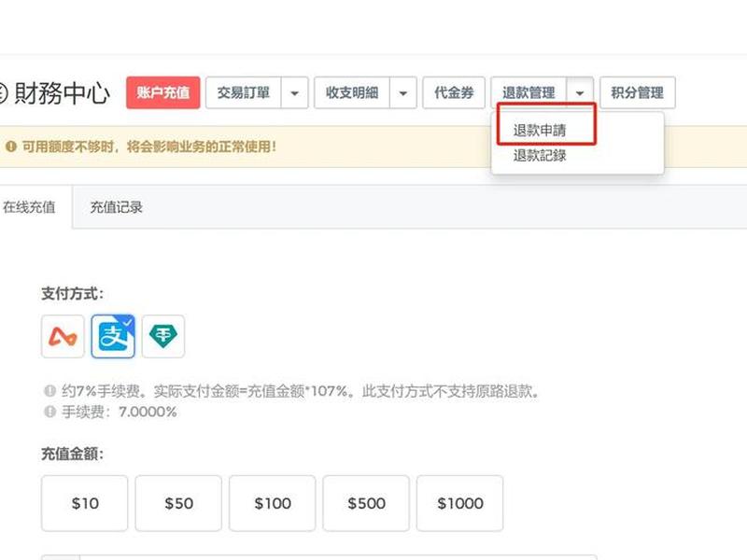Click the info icon beside 约7%手续费
Screen dimensions: 747x560
click(50, 391)
